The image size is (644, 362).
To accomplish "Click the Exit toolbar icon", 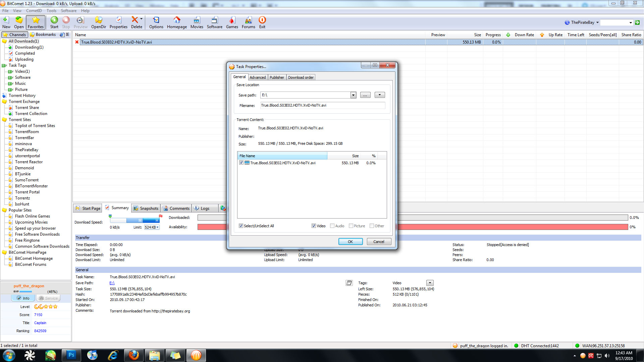I will coord(262,22).
